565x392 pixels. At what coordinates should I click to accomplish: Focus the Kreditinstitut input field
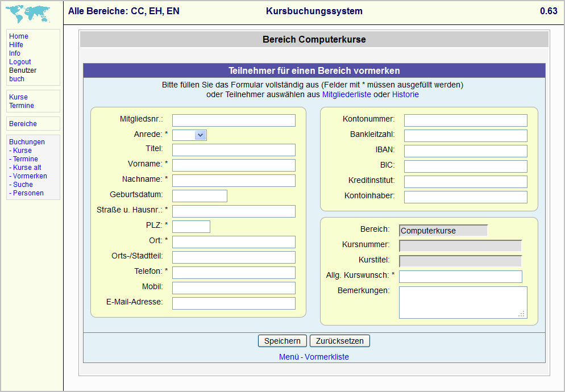coord(466,182)
